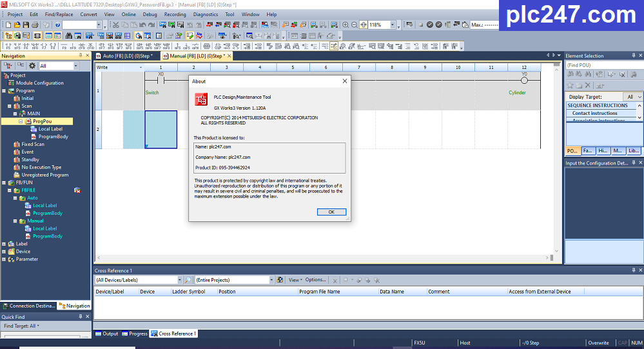
Task: Click OK in the About dialog
Action: pyautogui.click(x=331, y=212)
